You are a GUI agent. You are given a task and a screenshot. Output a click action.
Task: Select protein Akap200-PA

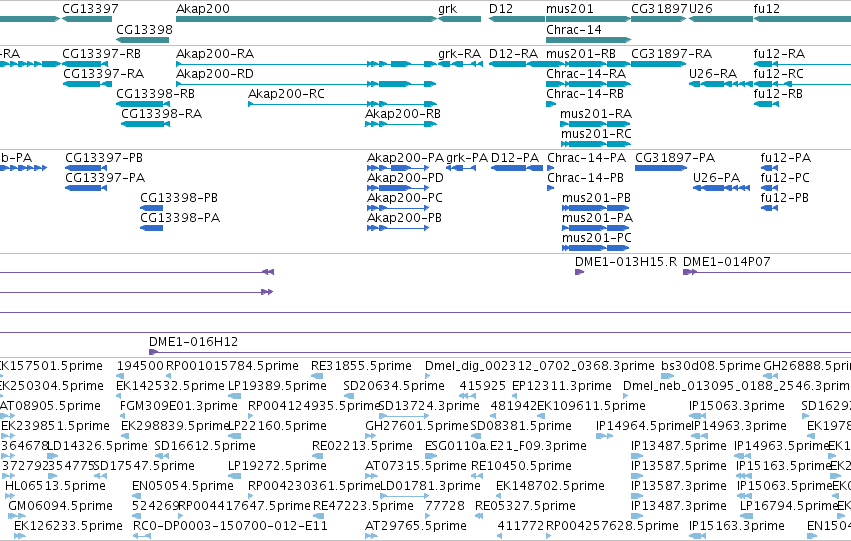click(x=398, y=168)
